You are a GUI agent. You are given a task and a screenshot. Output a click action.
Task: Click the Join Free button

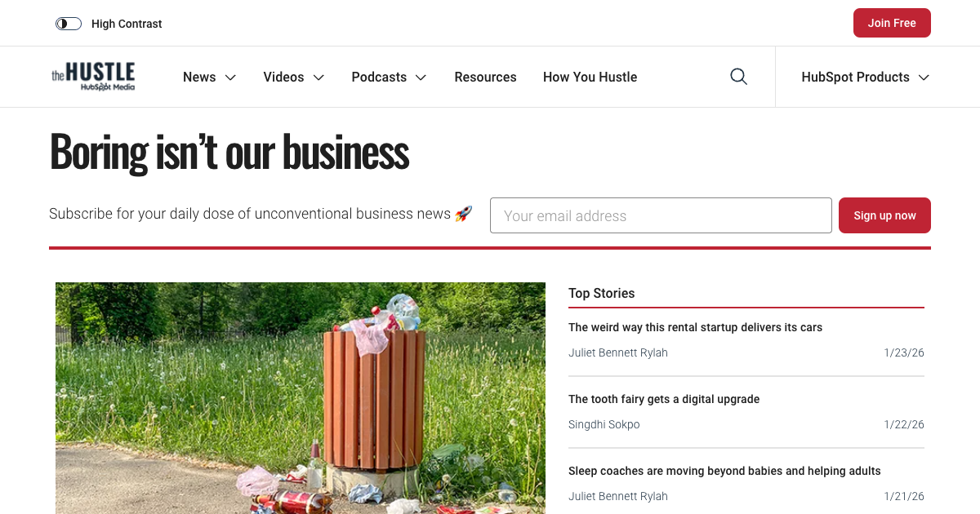[892, 23]
